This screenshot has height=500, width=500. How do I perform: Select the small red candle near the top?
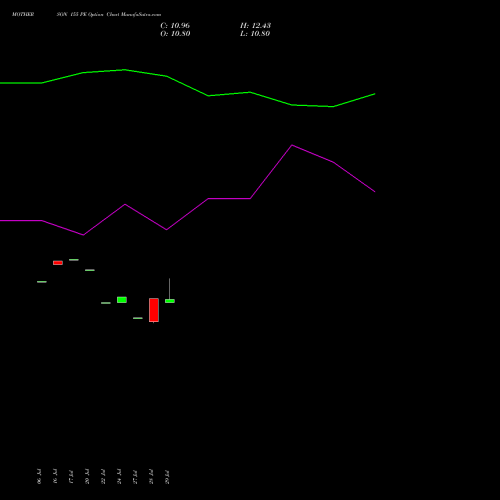pyautogui.click(x=58, y=263)
